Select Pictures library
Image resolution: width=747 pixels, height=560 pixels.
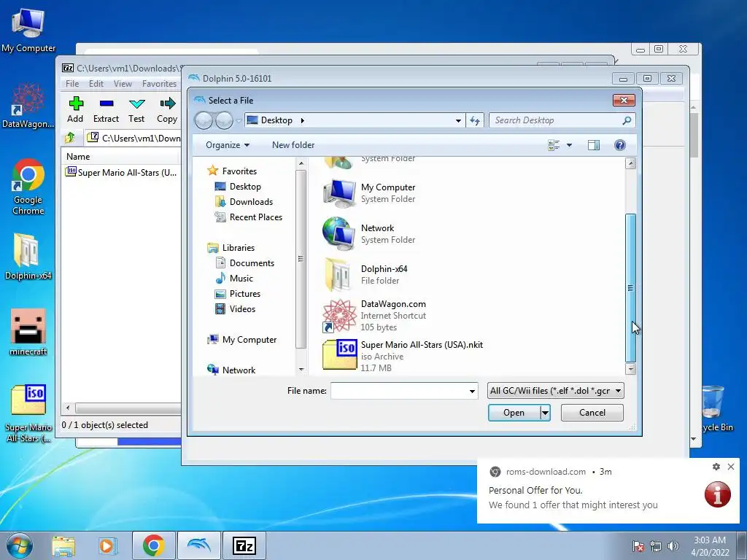pos(238,294)
